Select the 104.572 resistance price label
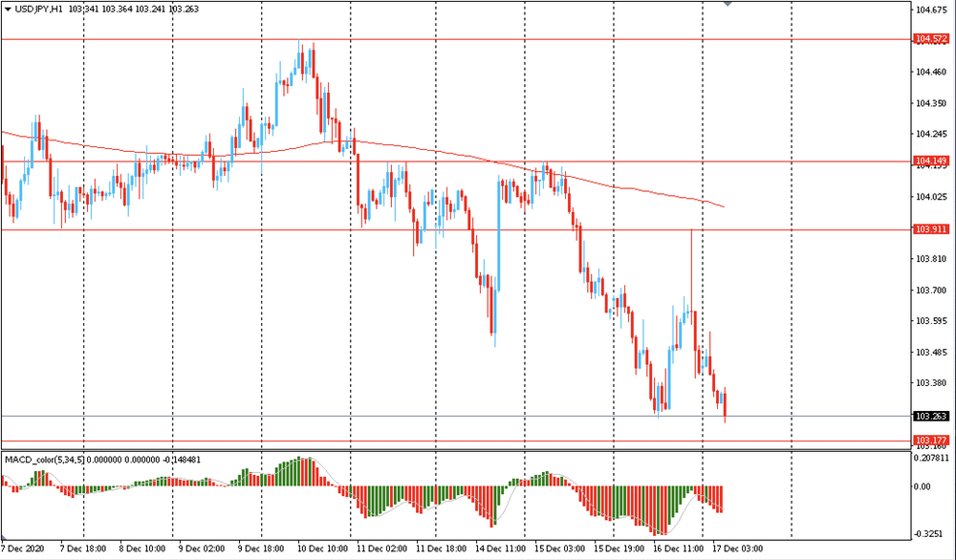956x560 pixels. (931, 39)
